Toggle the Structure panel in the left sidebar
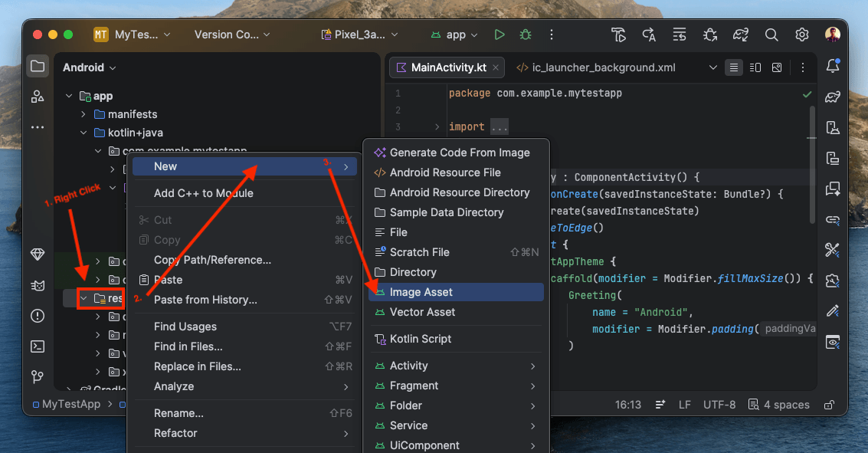868x453 pixels. pyautogui.click(x=38, y=97)
